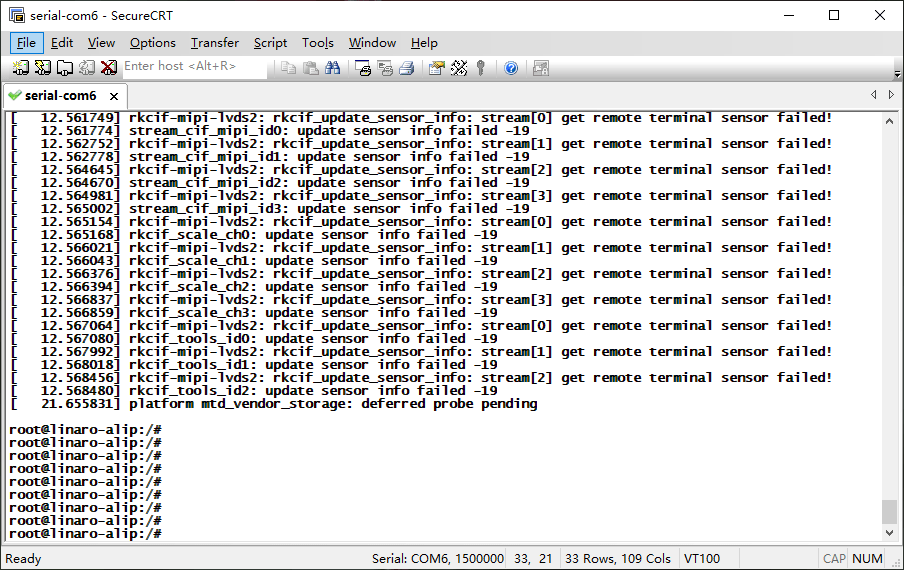
Task: Click the SecureCRT title bar app icon
Action: pyautogui.click(x=17, y=15)
